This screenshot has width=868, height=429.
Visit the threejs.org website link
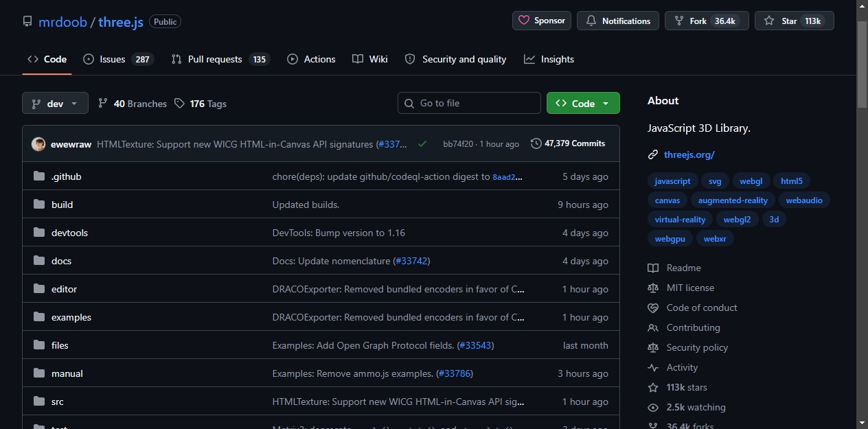tap(689, 154)
